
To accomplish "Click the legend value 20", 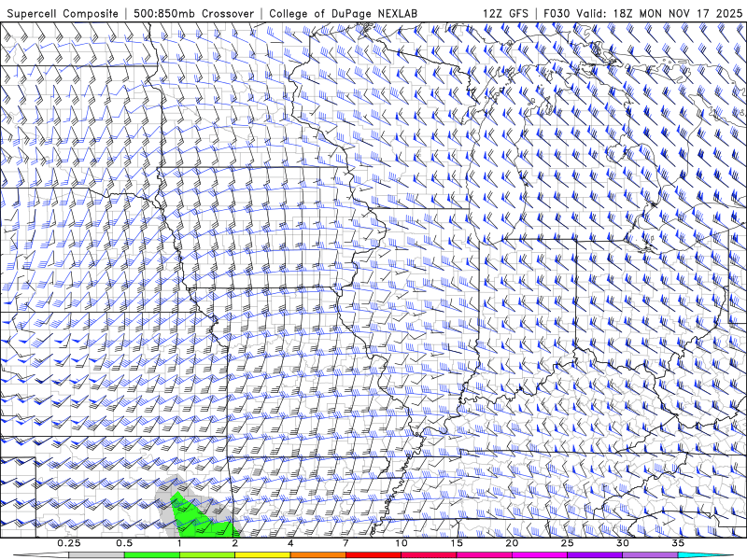I will [512, 543].
